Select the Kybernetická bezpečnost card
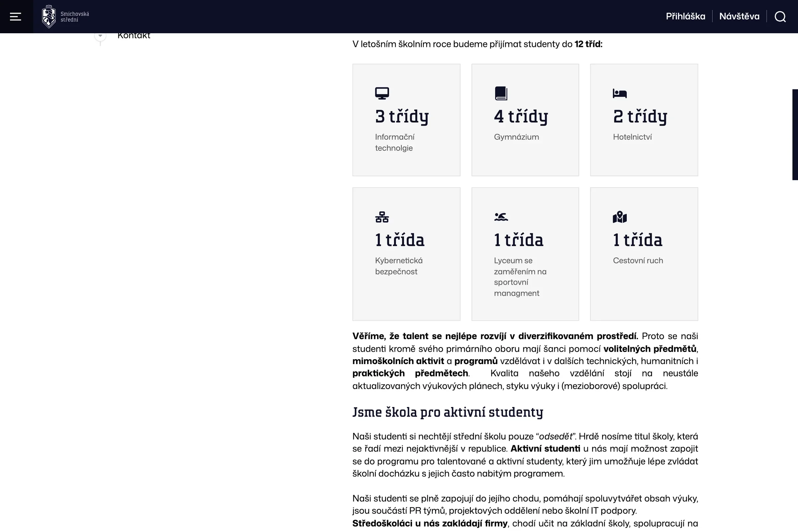The image size is (798, 532). point(406,254)
